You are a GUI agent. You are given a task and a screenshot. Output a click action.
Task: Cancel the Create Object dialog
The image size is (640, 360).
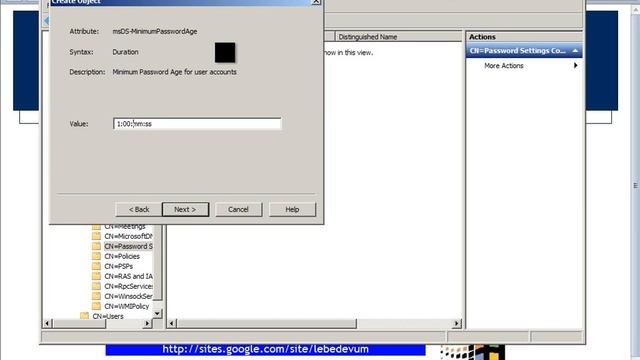click(x=238, y=209)
